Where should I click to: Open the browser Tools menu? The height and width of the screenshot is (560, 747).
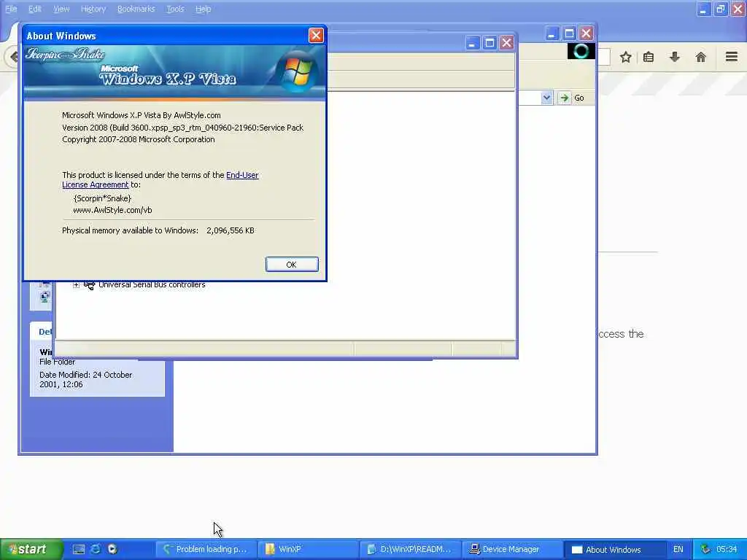pos(175,9)
